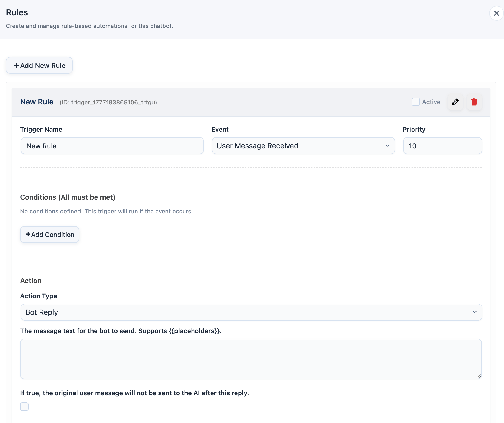This screenshot has width=504, height=423.
Task: Click the rule ID text trigger_1777193869106_trfgu
Action: click(109, 102)
